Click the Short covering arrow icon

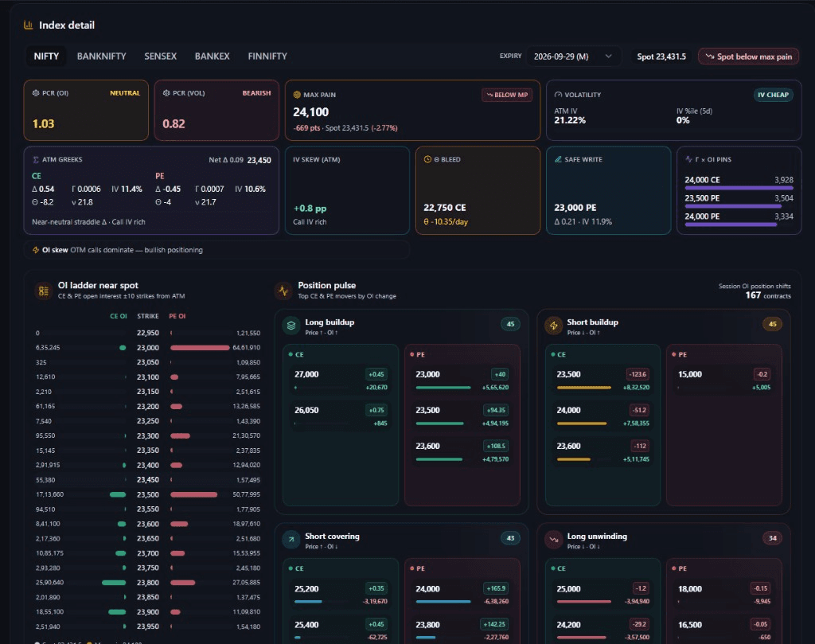click(291, 540)
